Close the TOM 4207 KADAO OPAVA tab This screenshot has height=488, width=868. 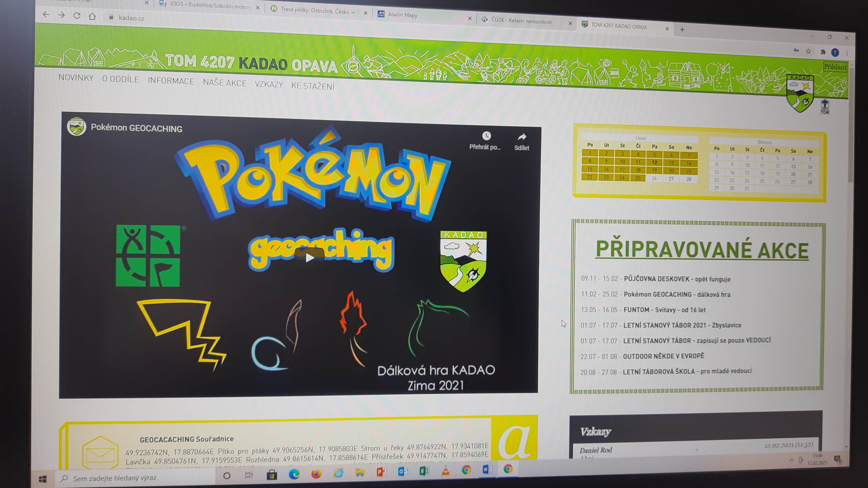667,29
